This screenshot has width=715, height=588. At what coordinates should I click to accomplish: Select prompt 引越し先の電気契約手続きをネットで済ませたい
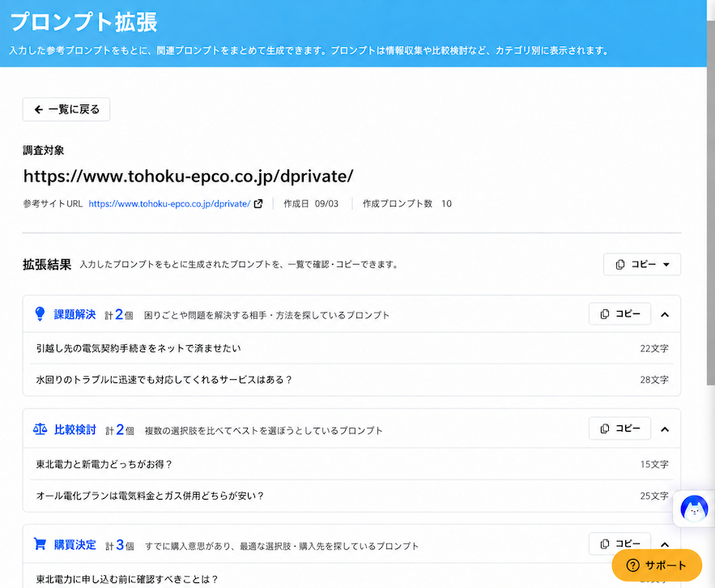click(351, 348)
